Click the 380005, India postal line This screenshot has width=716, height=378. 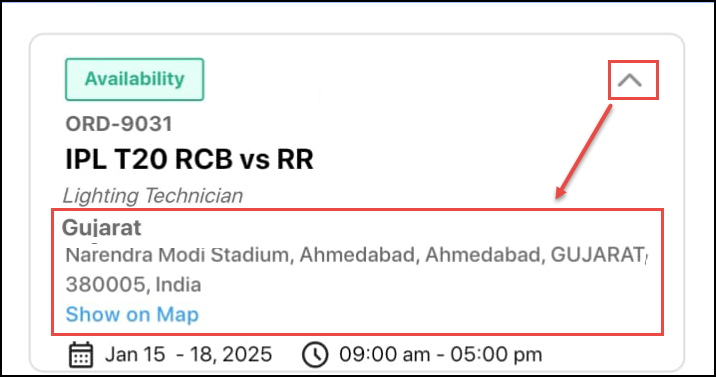(133, 284)
